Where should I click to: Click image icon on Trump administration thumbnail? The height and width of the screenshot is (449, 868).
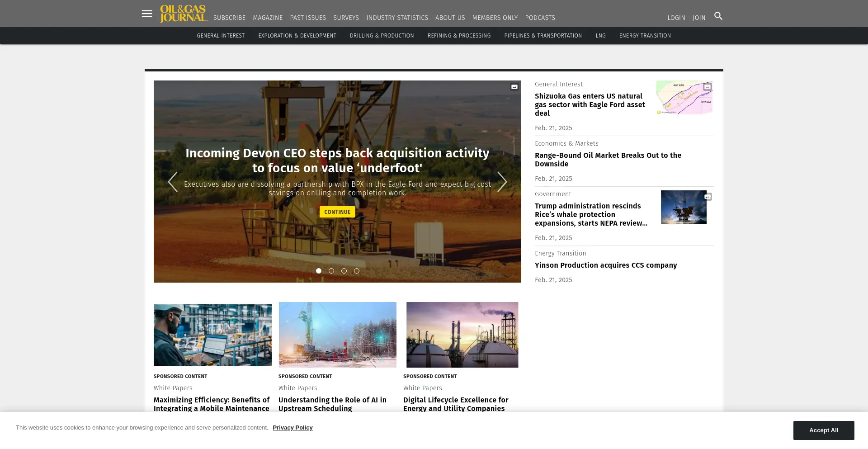click(x=708, y=197)
